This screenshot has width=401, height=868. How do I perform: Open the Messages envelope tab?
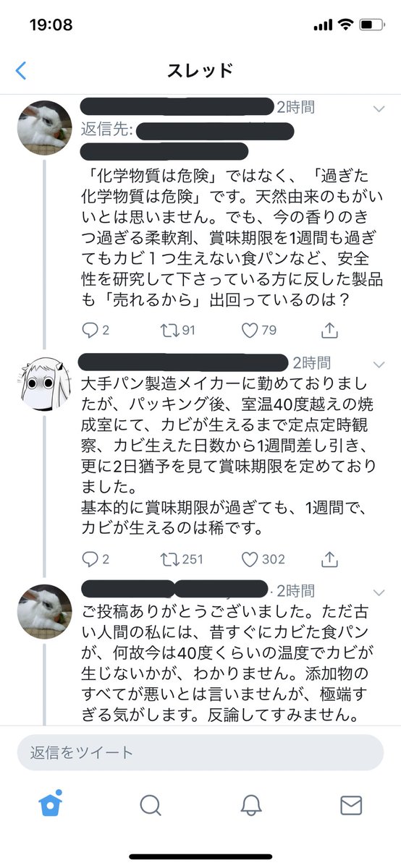pos(351,805)
